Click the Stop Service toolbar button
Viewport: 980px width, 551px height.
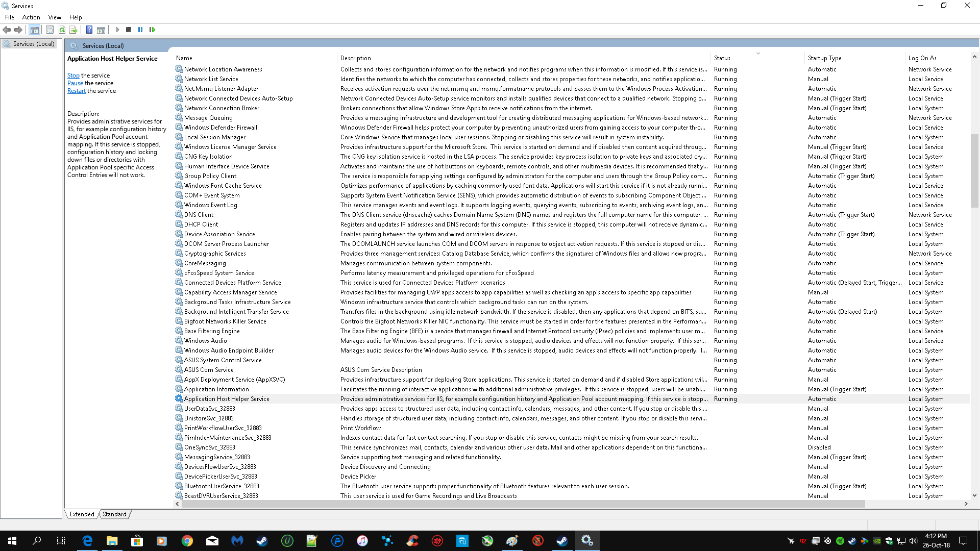click(x=129, y=30)
